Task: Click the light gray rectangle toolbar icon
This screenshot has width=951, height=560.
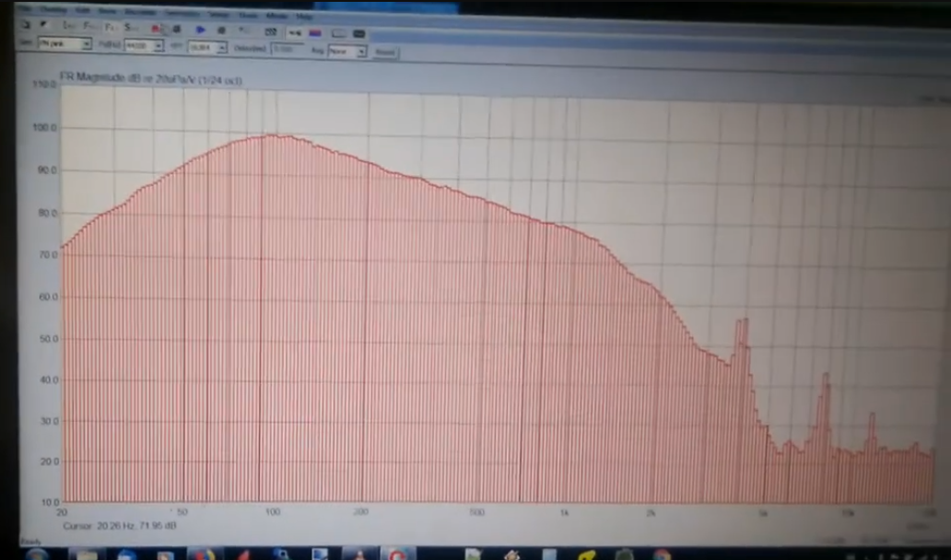Action: click(338, 33)
